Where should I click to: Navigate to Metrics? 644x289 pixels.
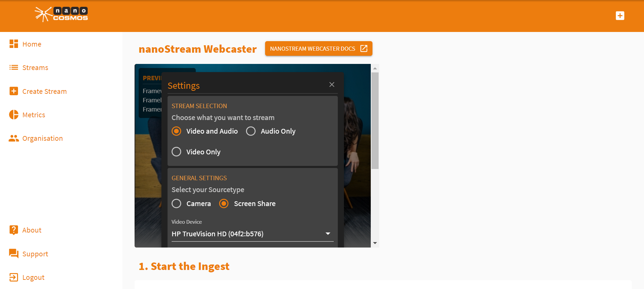point(34,115)
